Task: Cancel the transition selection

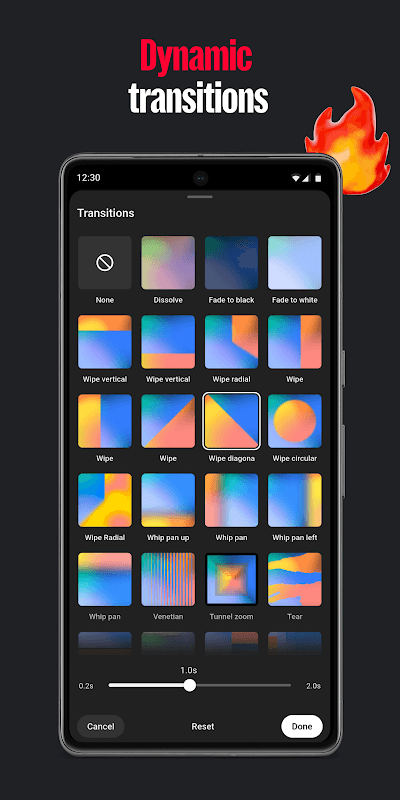Action: click(x=101, y=726)
